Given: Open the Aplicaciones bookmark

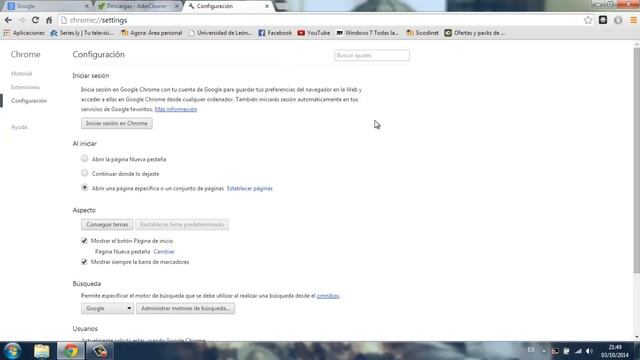Looking at the screenshot, I should (x=24, y=33).
